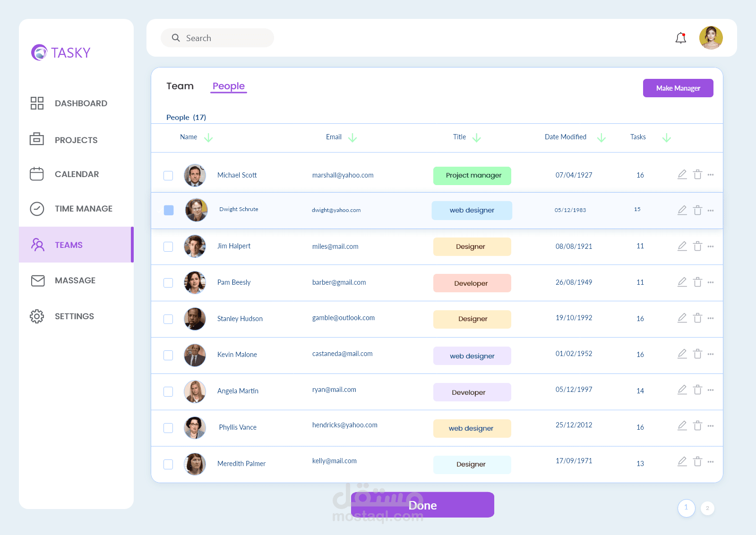The image size is (756, 535).
Task: Delete Pam Beesly's row
Action: point(697,282)
